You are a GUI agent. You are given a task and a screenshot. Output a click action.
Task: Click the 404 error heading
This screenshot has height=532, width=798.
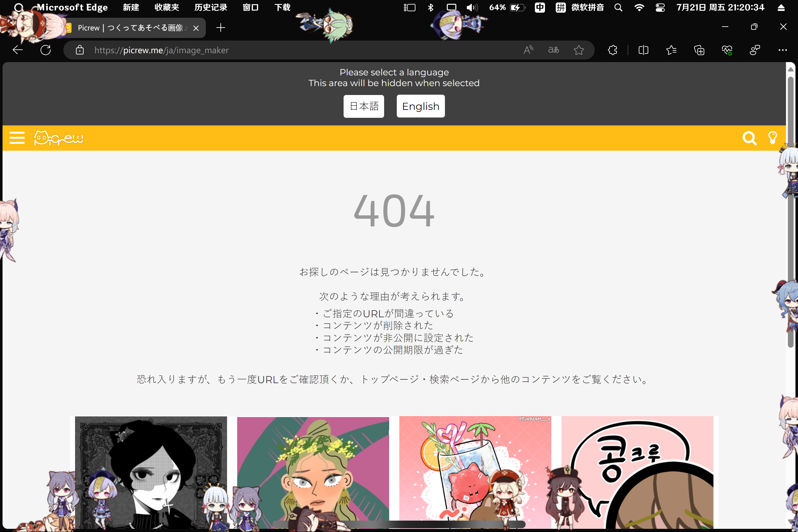394,210
